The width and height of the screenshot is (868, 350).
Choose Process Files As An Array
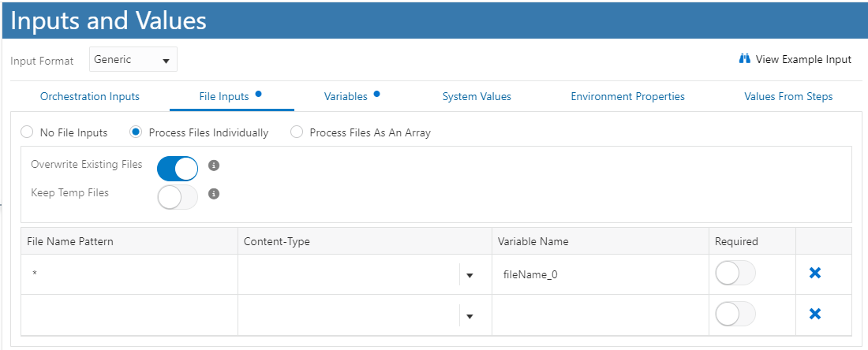[297, 132]
